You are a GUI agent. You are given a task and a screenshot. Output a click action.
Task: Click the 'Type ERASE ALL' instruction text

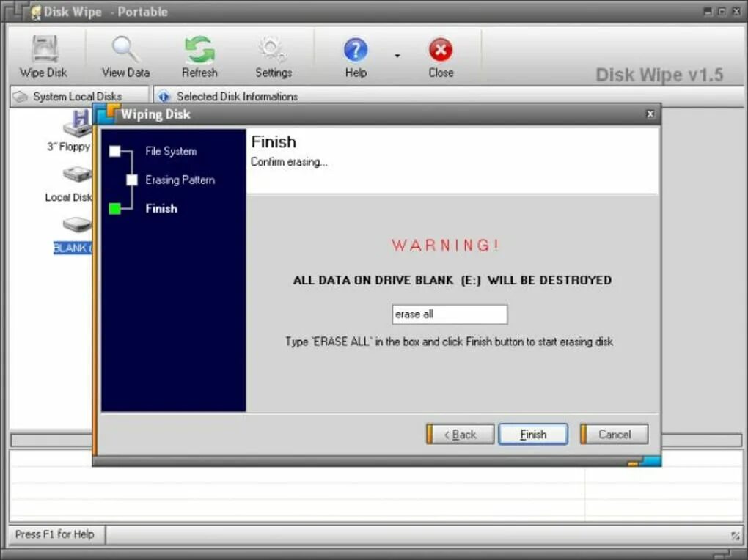pos(449,342)
